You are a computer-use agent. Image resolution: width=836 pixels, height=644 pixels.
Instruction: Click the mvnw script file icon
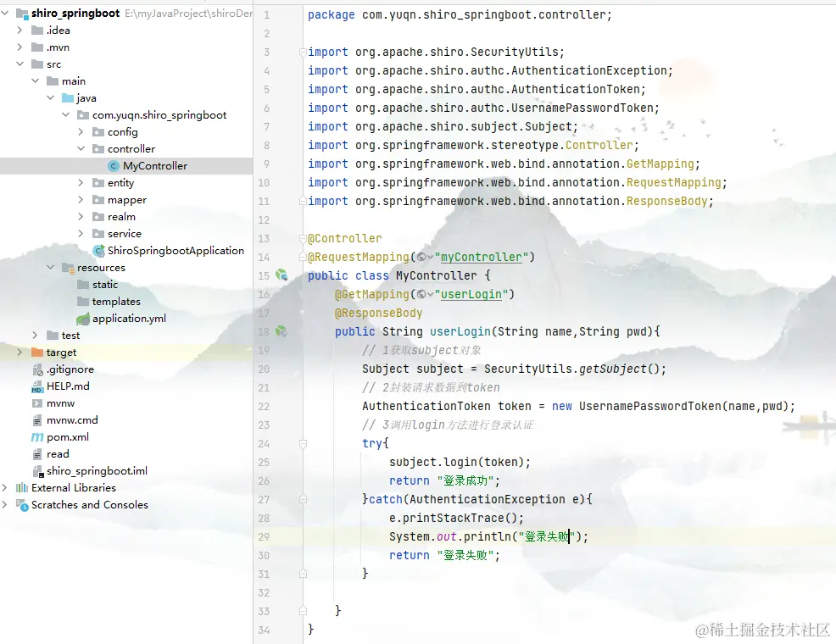(36, 403)
